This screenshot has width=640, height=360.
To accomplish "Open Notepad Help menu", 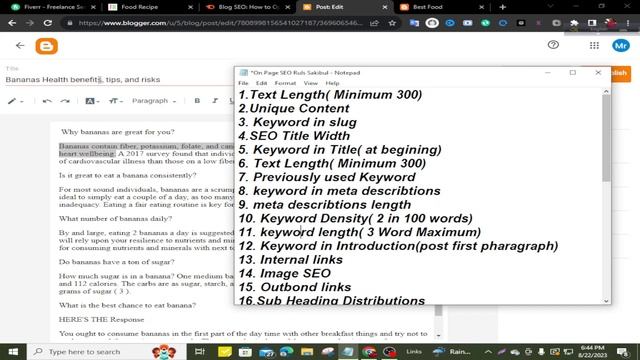I will 332,83.
